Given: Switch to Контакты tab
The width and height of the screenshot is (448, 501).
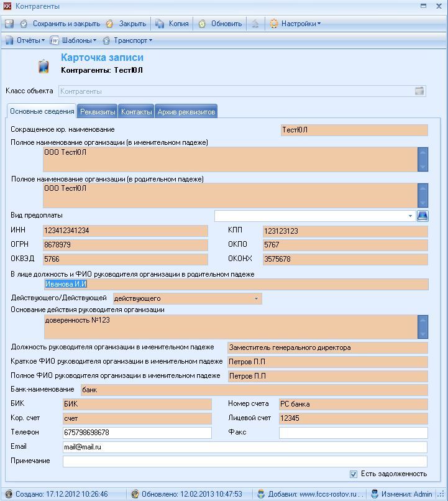Looking at the screenshot, I should 136,112.
